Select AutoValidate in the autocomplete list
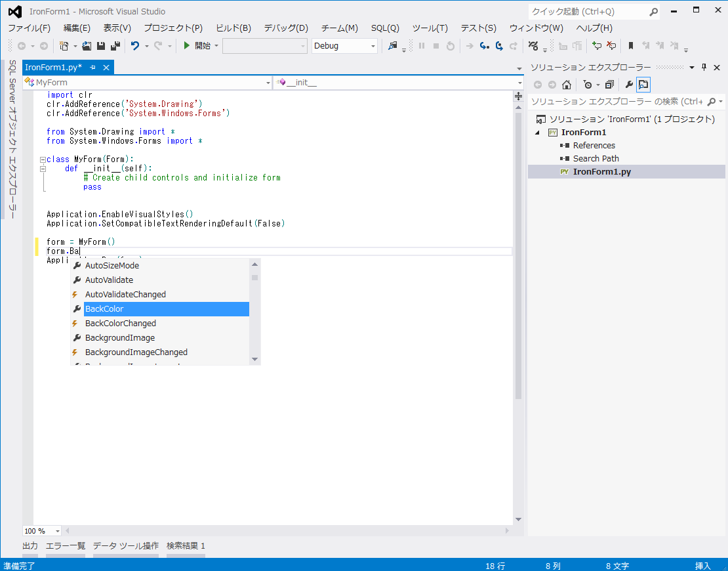 160,280
